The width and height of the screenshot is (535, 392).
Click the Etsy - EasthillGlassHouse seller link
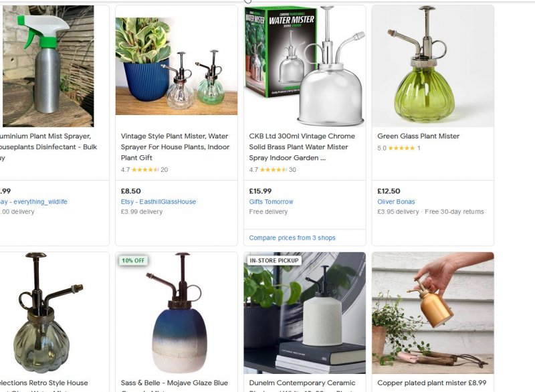coord(158,201)
